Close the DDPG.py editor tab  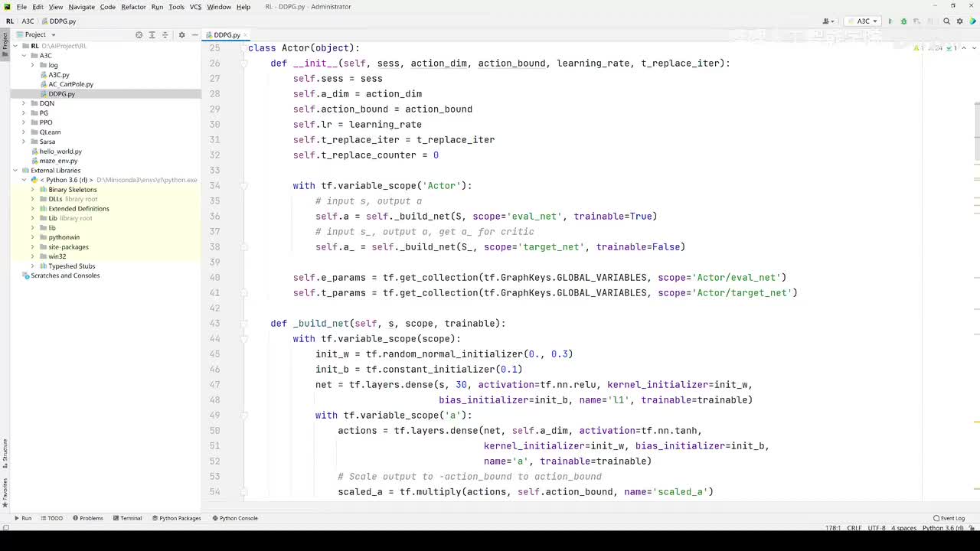(246, 35)
